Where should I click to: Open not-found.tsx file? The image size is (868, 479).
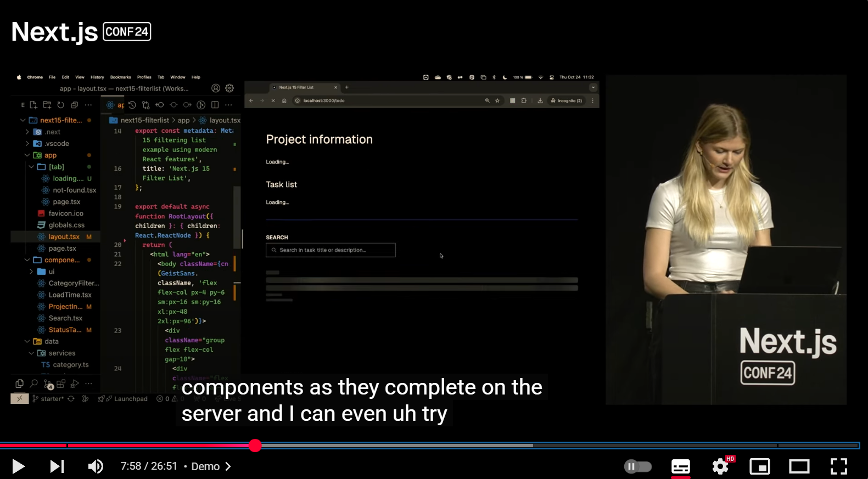coord(74,190)
